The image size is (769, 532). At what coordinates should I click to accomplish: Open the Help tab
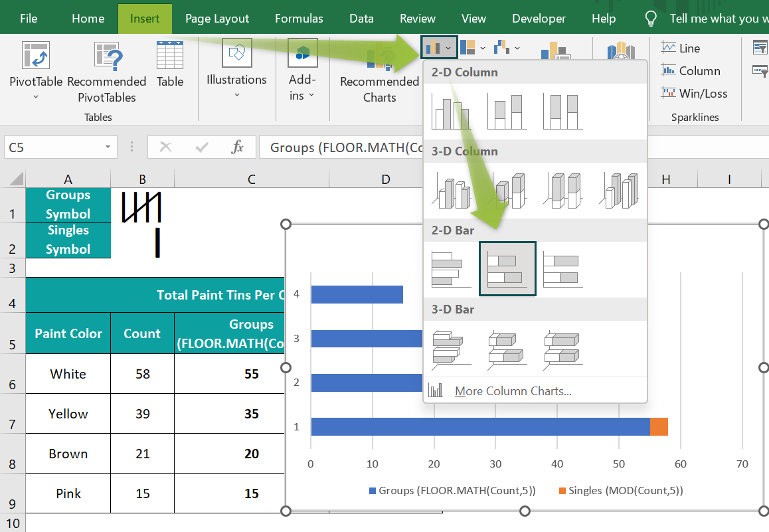point(603,19)
